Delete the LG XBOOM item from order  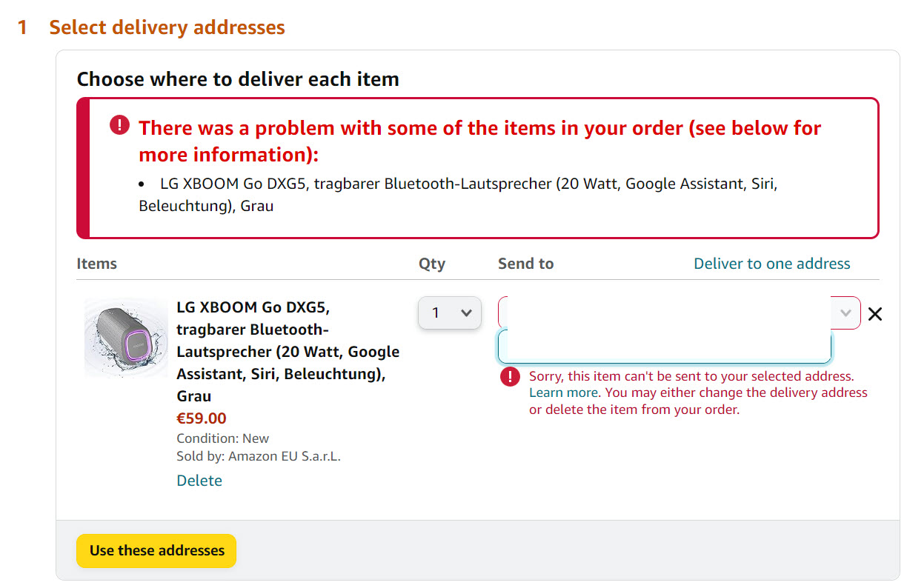199,481
